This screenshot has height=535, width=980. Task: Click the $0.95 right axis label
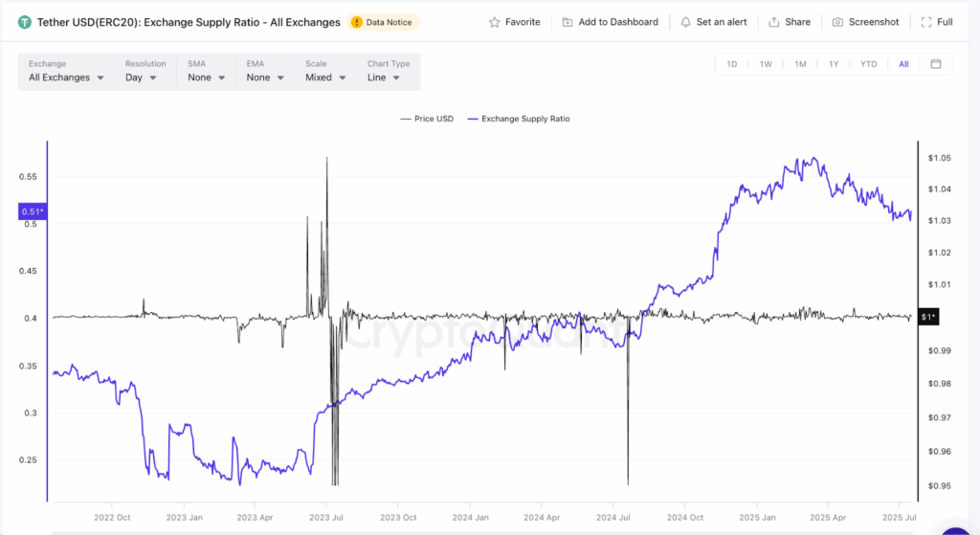tap(940, 485)
